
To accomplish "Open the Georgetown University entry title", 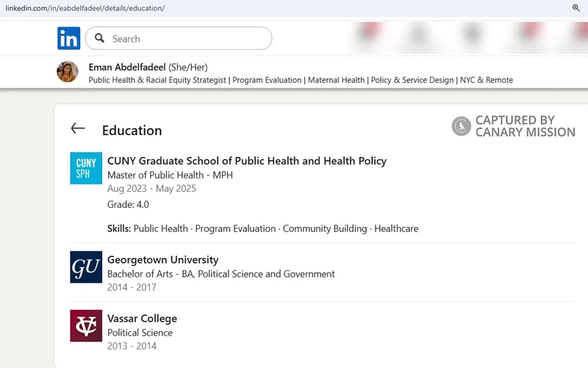I will (x=162, y=259).
